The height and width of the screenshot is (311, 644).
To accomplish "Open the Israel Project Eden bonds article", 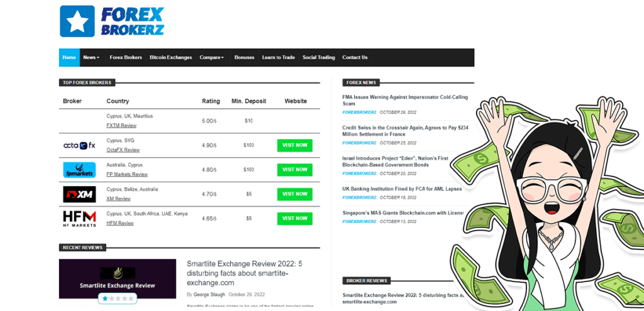I will click(x=396, y=161).
